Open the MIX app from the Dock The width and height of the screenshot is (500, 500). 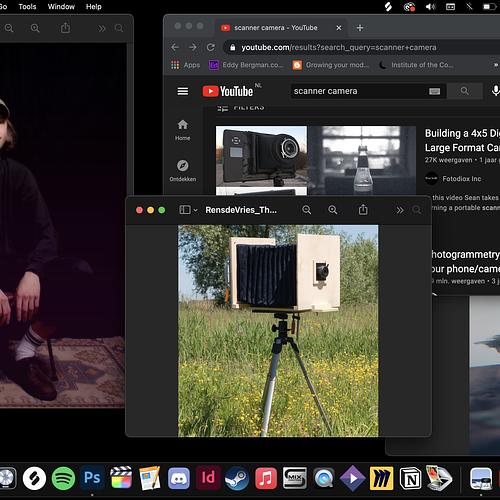(295, 478)
